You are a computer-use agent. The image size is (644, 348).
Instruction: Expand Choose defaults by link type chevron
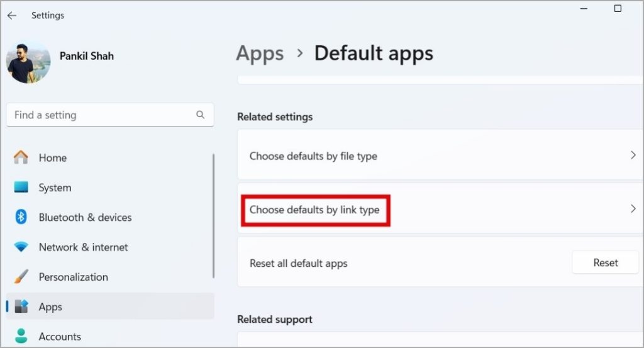(x=633, y=209)
